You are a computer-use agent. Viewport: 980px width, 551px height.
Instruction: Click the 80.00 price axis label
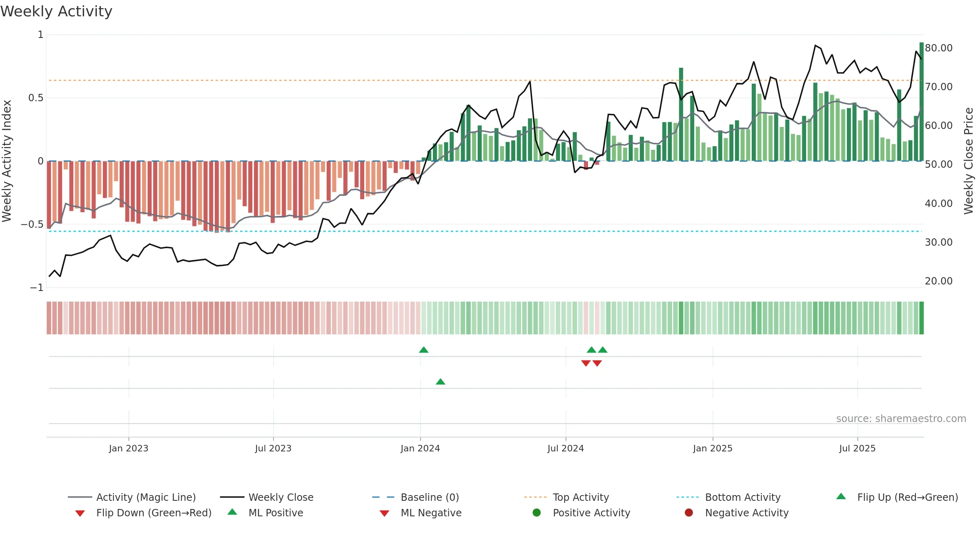pos(939,48)
